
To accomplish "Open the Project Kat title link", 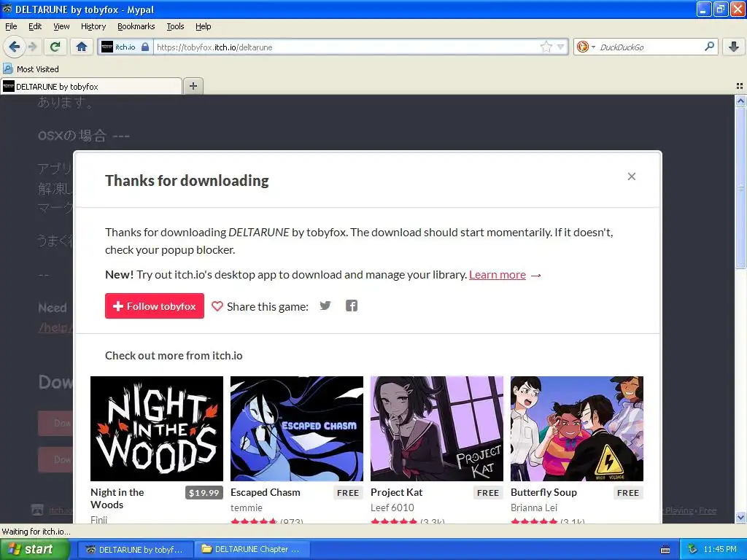I will tap(396, 492).
